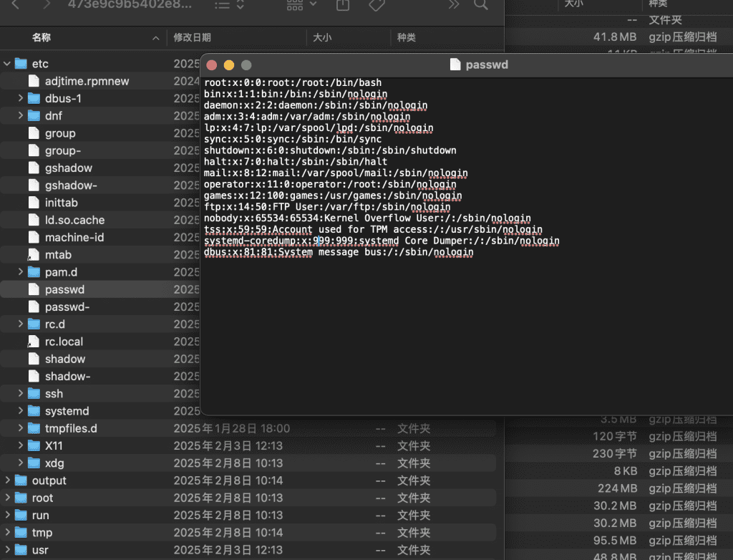Screen dimensions: 733x560
Task: Select the systemd folder row name
Action: coord(67,411)
